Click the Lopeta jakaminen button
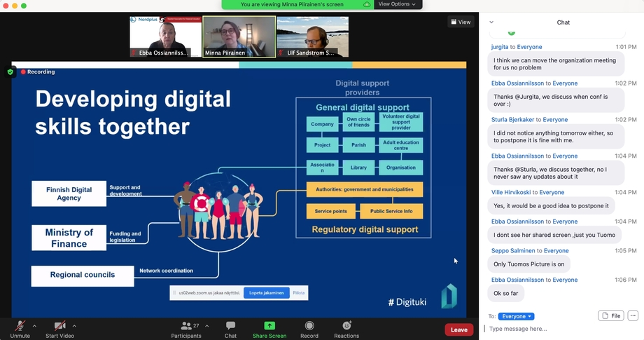This screenshot has height=340, width=644. point(266,293)
